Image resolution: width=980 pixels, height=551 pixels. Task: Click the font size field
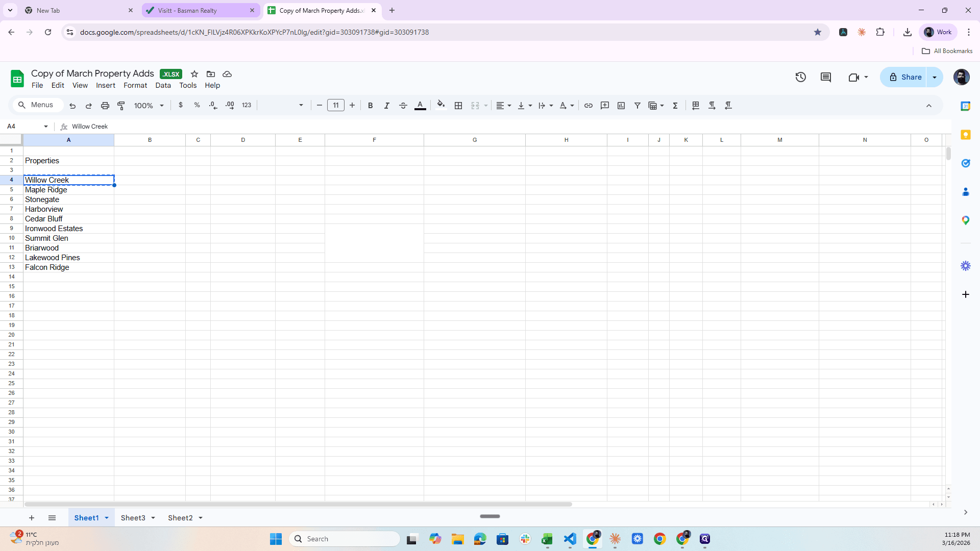(336, 106)
